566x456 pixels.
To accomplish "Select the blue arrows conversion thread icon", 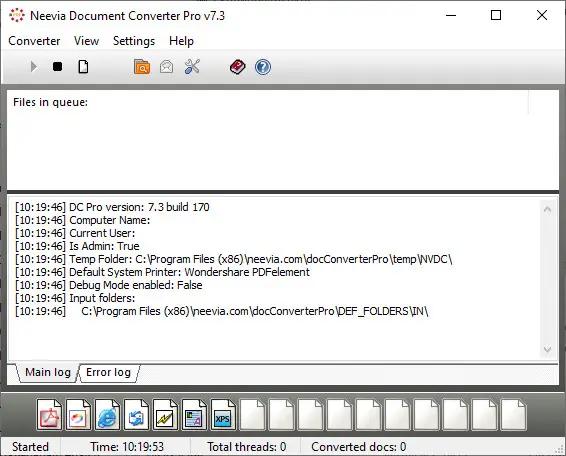I will click(x=136, y=414).
